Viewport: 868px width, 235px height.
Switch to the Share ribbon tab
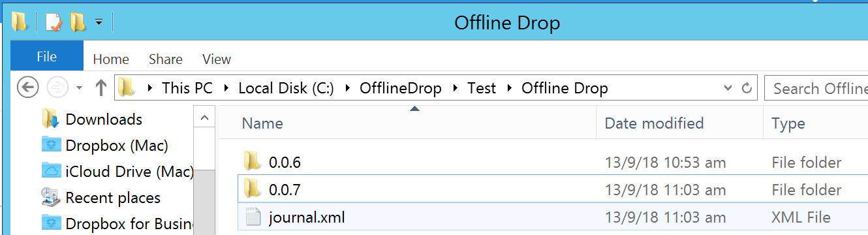click(166, 59)
